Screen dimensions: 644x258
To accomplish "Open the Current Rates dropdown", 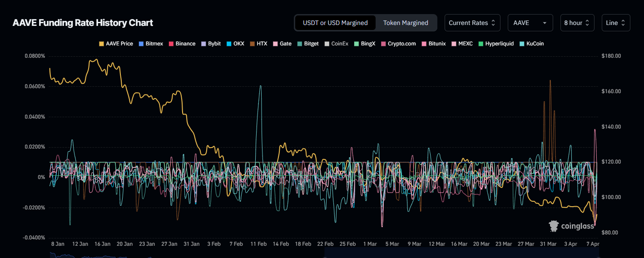I will 472,23.
